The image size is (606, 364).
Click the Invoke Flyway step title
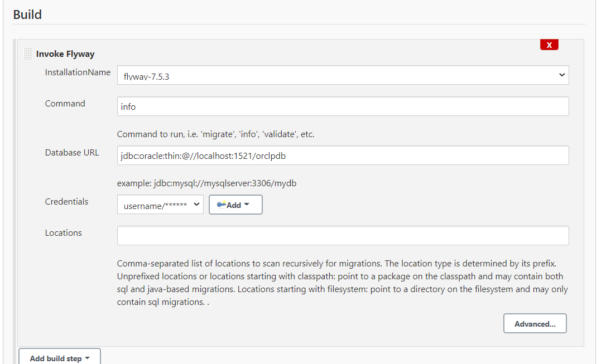(65, 54)
